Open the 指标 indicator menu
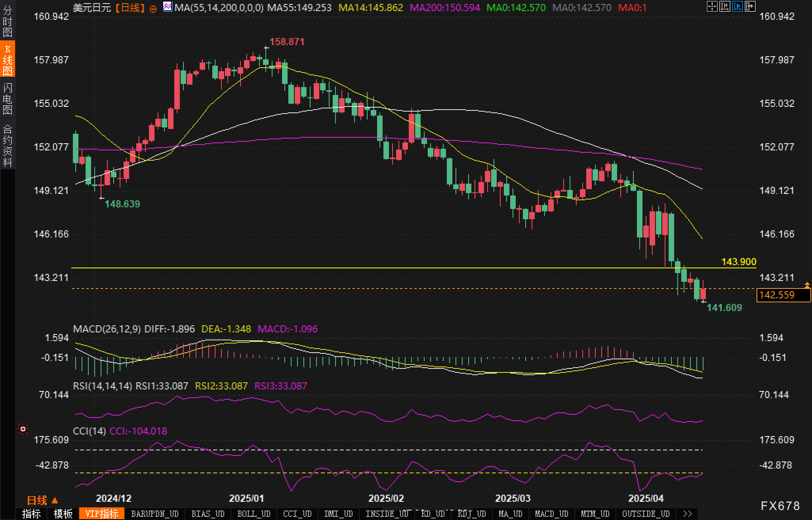 point(31,514)
